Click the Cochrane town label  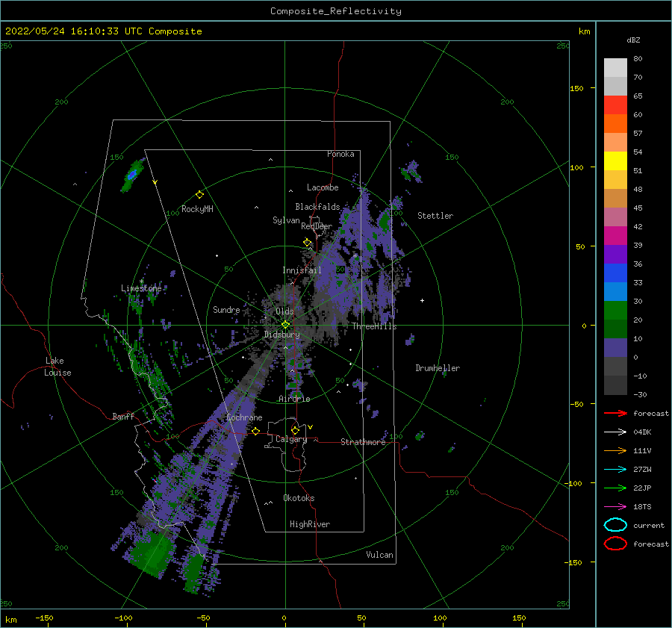(244, 417)
